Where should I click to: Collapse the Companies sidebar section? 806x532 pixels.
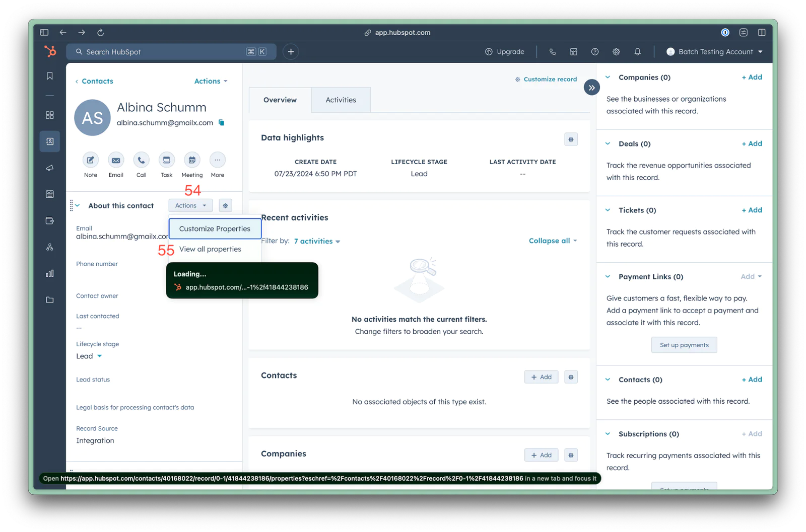[x=608, y=78]
